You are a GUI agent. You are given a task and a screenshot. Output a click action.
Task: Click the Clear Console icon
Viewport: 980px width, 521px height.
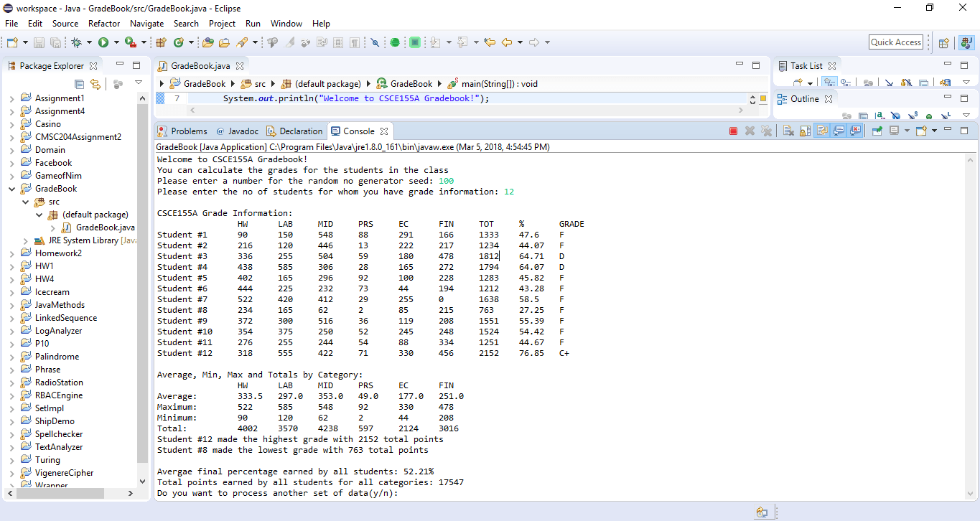click(x=788, y=131)
